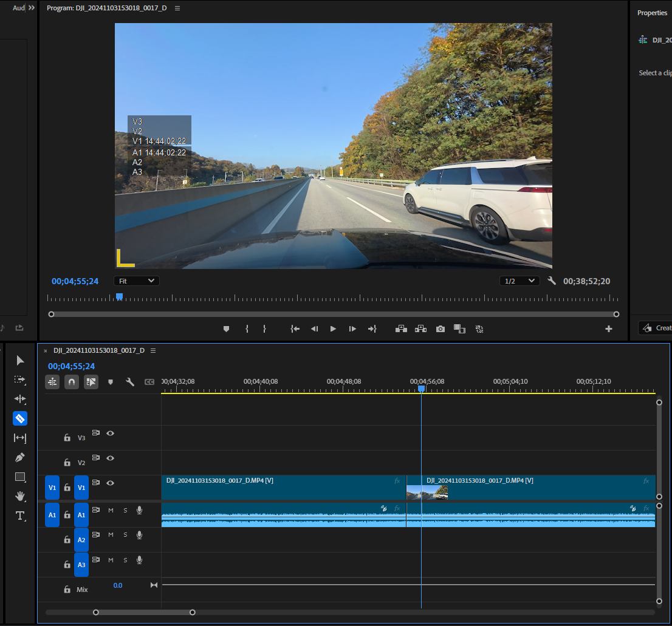Select the Ripple Edit tool
This screenshot has height=626, width=672.
20,399
